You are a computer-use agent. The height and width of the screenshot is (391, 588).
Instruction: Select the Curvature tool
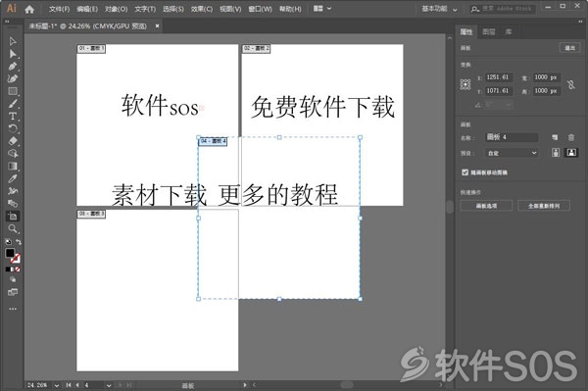(x=13, y=78)
